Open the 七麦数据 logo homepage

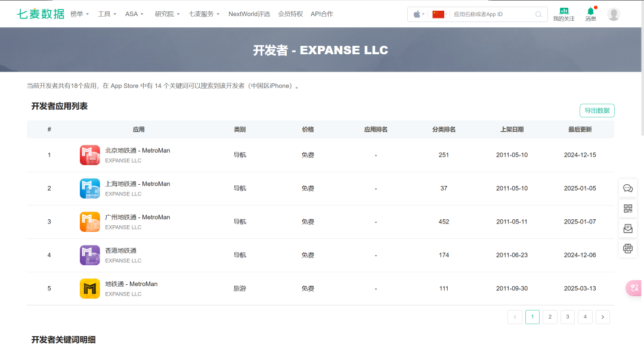click(x=41, y=14)
